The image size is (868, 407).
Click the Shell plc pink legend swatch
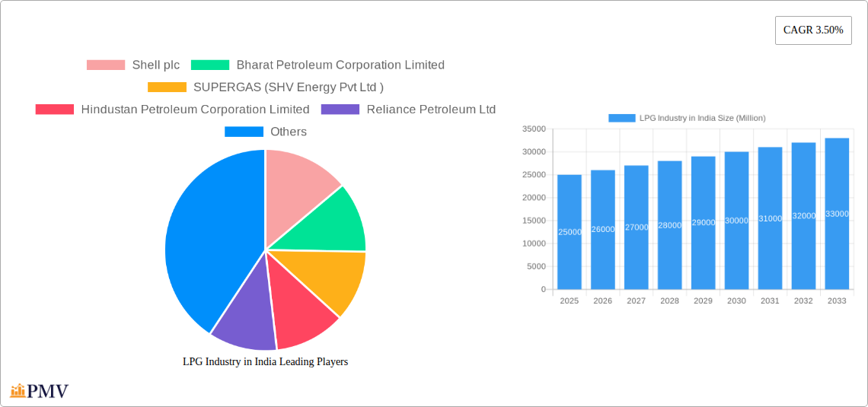click(106, 65)
